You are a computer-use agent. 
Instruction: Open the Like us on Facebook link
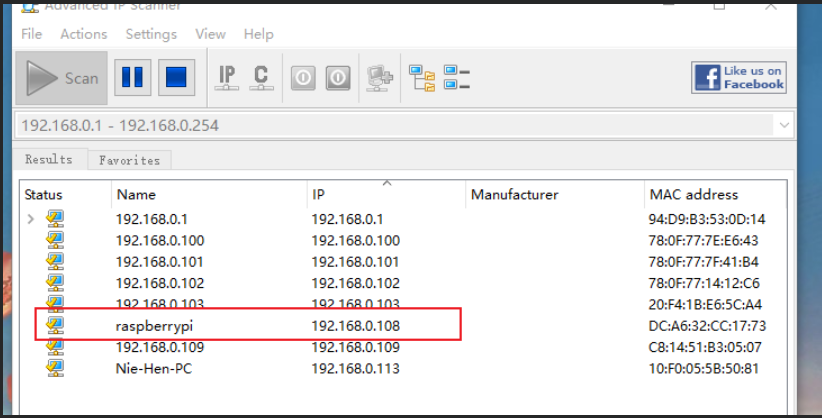[739, 78]
